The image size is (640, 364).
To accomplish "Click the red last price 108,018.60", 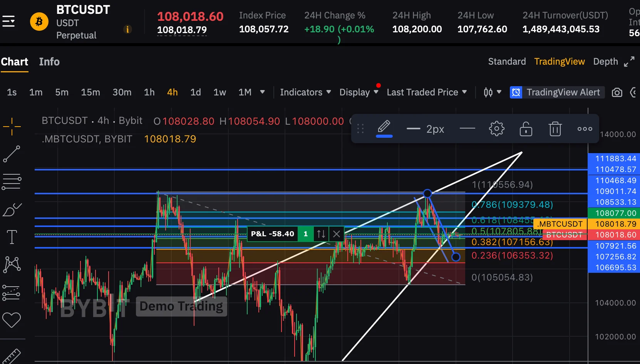I will [190, 17].
